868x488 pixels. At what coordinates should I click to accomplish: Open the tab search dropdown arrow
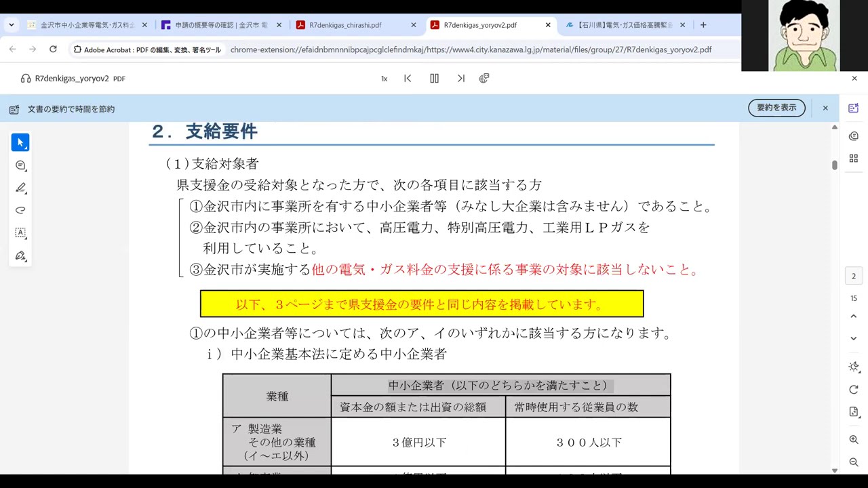[12, 25]
